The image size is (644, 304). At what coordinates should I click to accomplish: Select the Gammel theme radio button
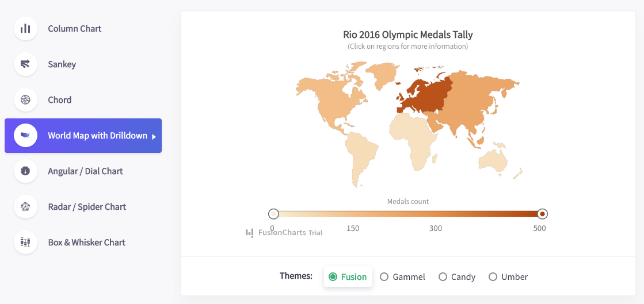[384, 277]
